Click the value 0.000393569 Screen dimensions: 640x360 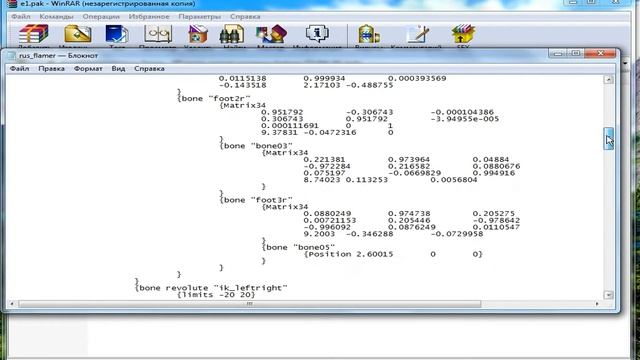click(x=417, y=78)
